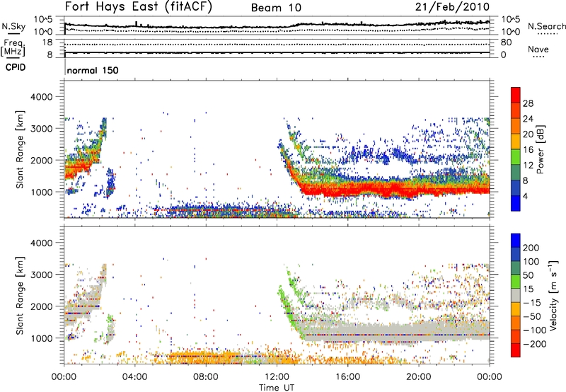
Task: Click the "12" power colorbar label
Action: click(x=528, y=166)
